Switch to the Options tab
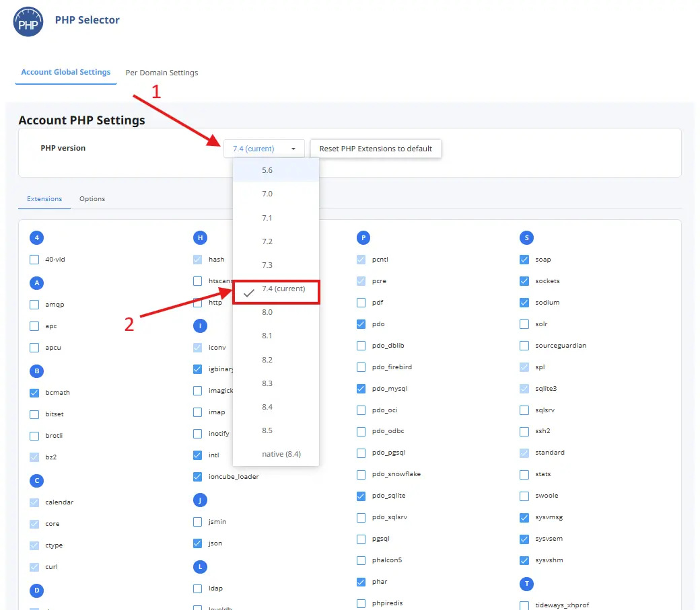This screenshot has height=610, width=700. click(92, 198)
